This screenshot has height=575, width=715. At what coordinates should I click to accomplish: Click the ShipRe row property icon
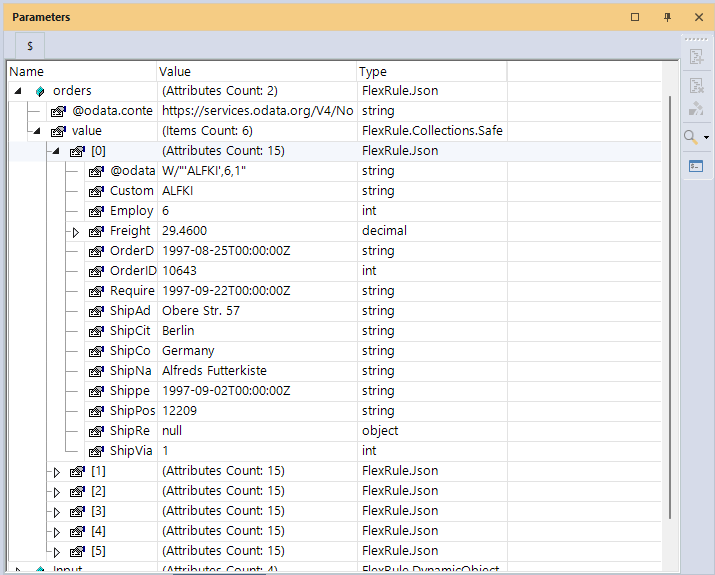pyautogui.click(x=96, y=431)
